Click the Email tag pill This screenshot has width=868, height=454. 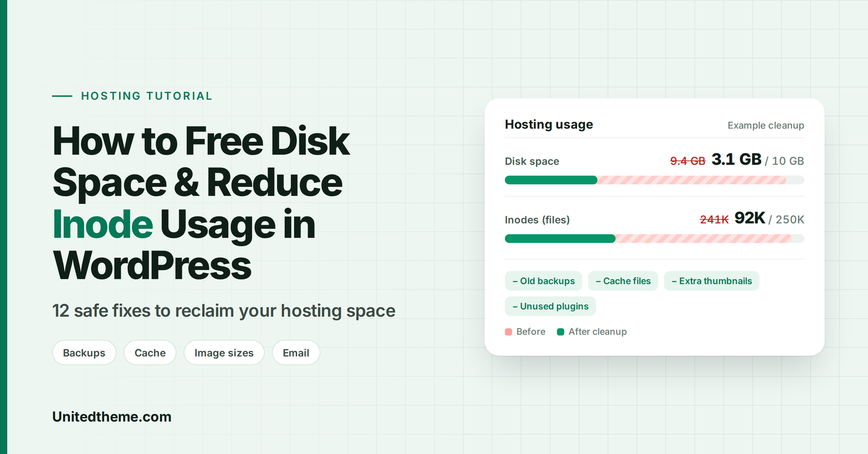pyautogui.click(x=296, y=353)
